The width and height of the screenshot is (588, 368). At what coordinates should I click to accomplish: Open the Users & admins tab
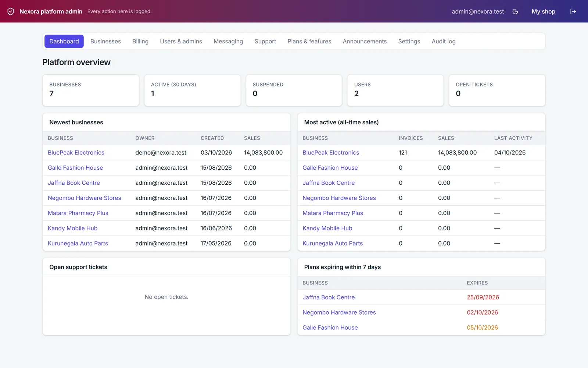tap(181, 41)
